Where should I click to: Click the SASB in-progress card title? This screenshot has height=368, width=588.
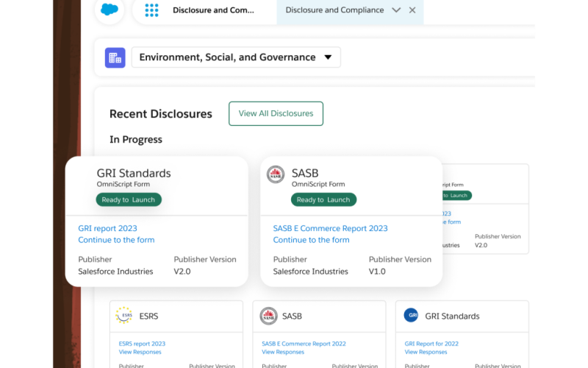point(305,173)
